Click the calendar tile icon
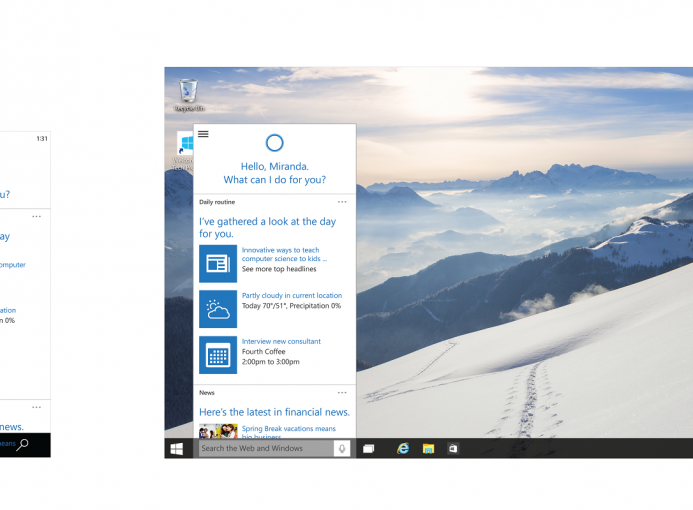Screen dimensions: 693x510 (x=218, y=355)
